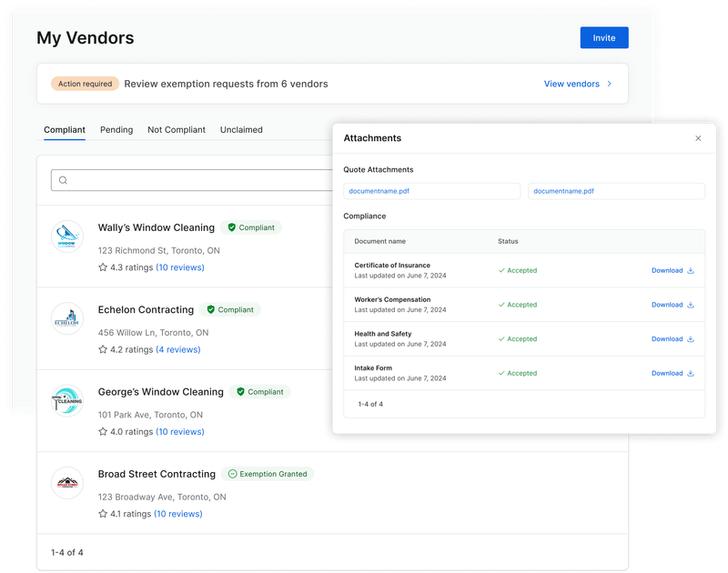
Task: Click Wally's Window Cleaning logo
Action: click(67, 236)
